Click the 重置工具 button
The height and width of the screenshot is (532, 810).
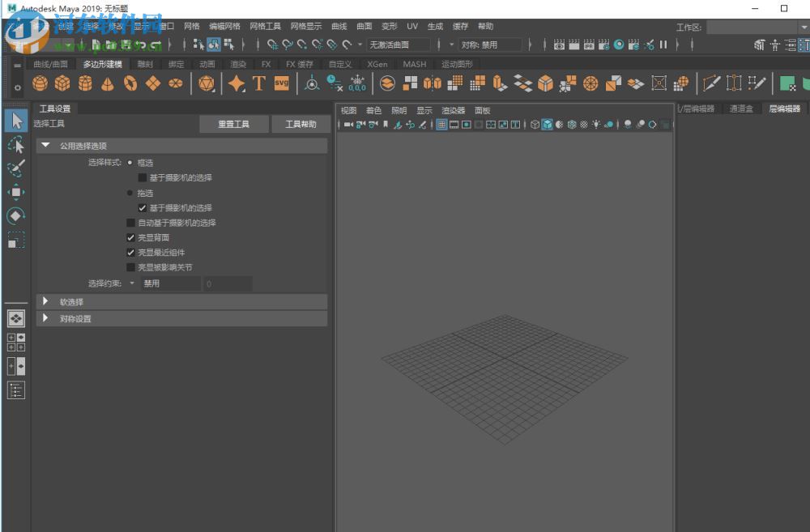coord(233,124)
